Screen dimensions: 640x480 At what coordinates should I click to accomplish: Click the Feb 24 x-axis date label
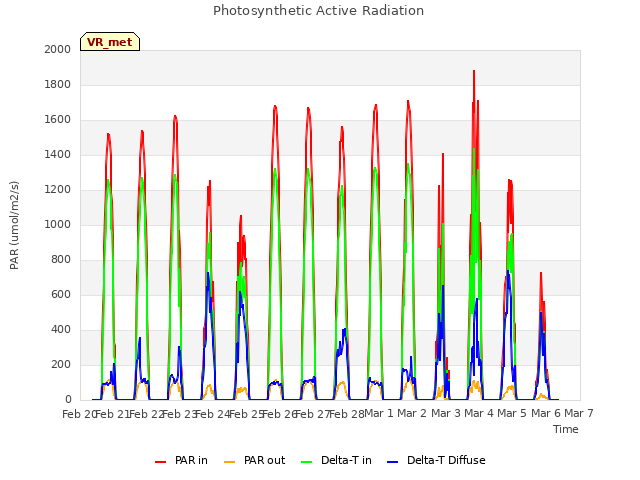click(213, 414)
